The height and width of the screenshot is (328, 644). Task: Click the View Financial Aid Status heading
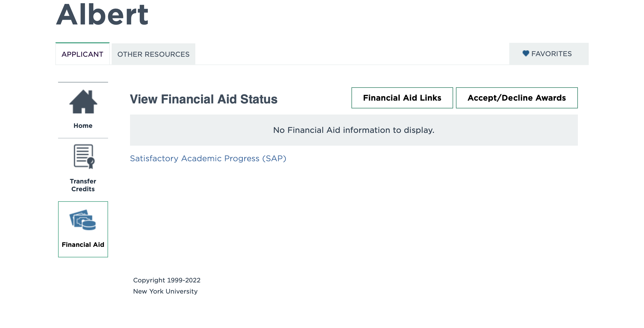point(204,99)
